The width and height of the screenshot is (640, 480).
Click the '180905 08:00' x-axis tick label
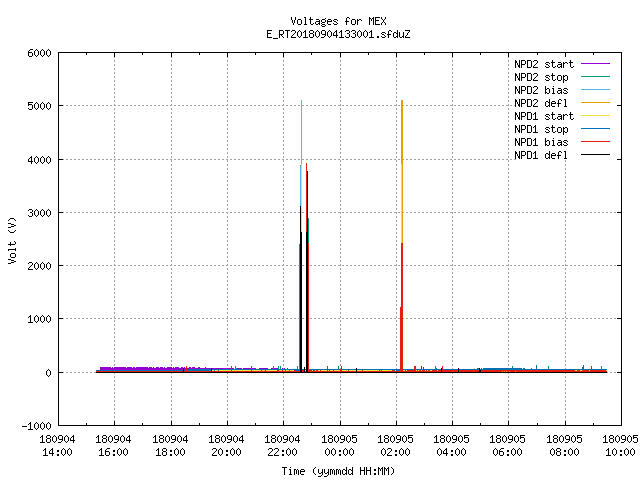[x=564, y=446]
